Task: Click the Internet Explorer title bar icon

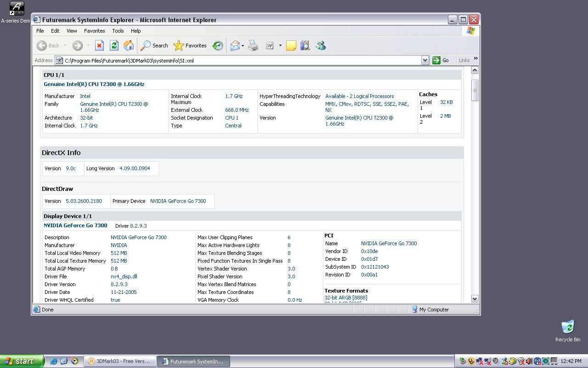Action: coord(37,20)
